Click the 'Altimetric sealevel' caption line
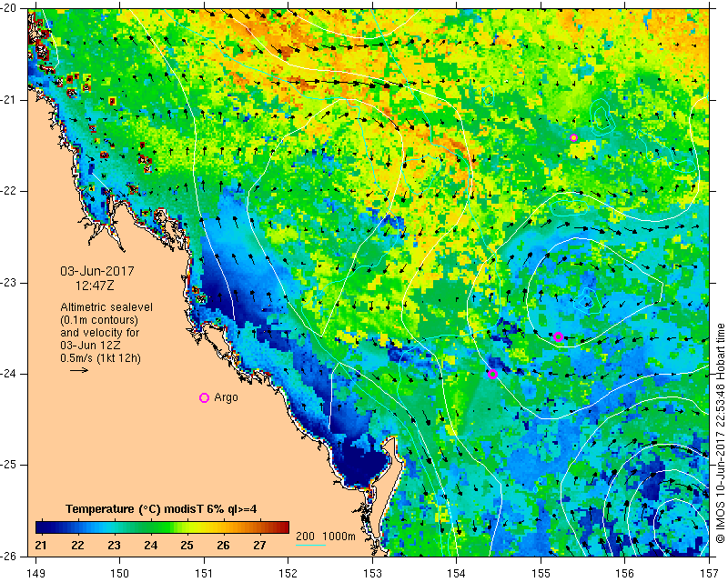This screenshot has height=582, width=728. click(106, 307)
